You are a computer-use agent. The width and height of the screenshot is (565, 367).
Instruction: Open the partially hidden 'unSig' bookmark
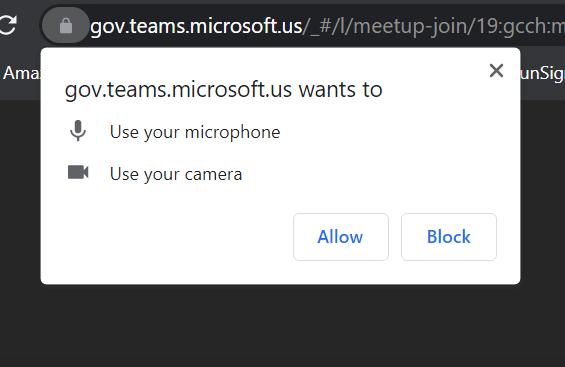tap(543, 73)
